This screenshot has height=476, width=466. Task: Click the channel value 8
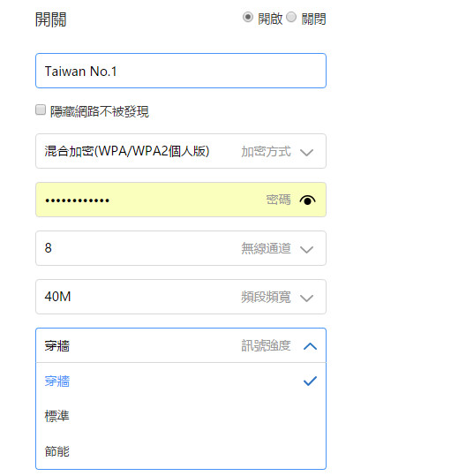coord(49,248)
